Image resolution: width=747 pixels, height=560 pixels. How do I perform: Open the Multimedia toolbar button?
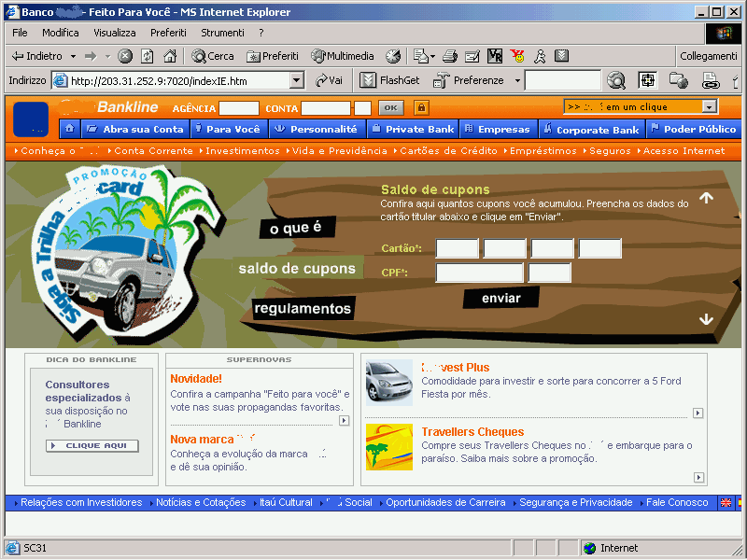click(x=342, y=56)
